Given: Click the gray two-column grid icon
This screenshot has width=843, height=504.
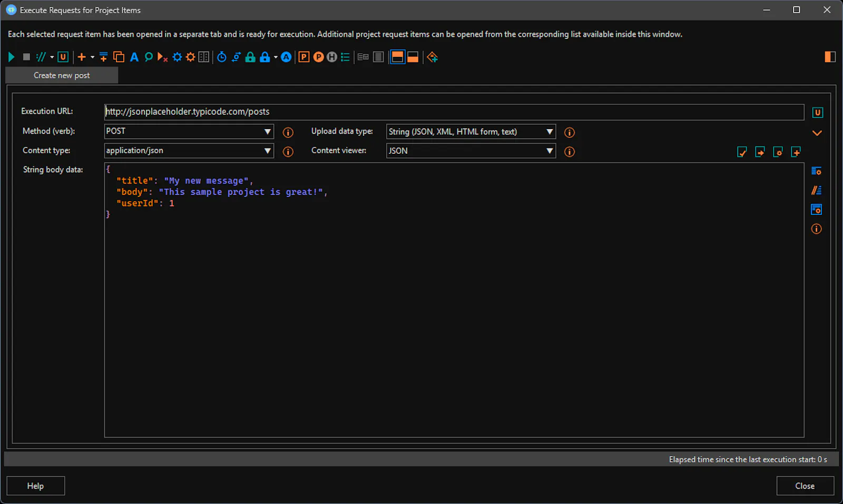Looking at the screenshot, I should 204,57.
